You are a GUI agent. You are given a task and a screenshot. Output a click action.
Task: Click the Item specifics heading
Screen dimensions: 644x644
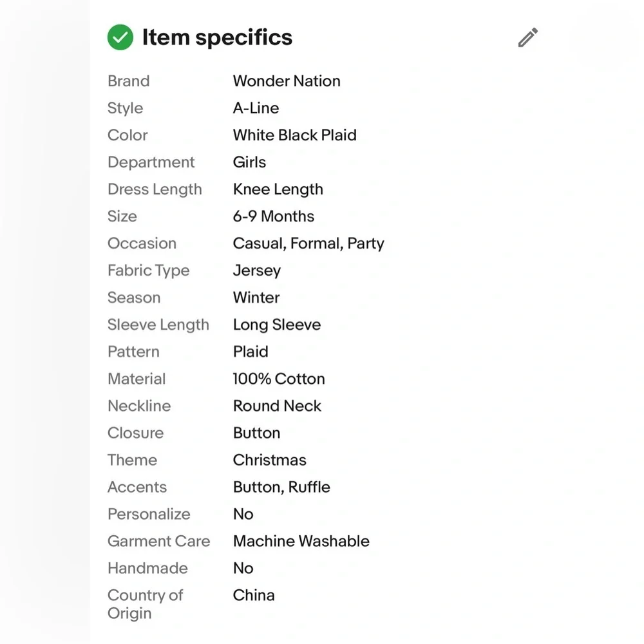(x=217, y=37)
